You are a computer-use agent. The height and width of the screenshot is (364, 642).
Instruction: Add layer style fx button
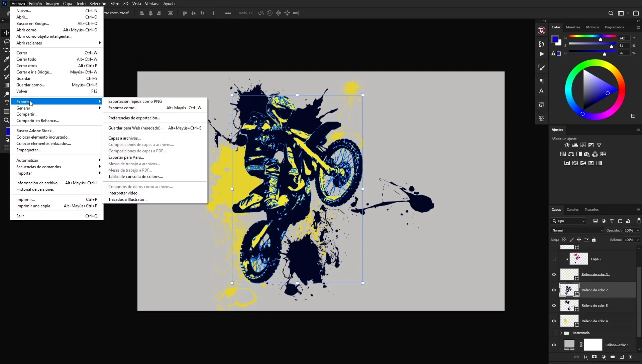pos(585,357)
